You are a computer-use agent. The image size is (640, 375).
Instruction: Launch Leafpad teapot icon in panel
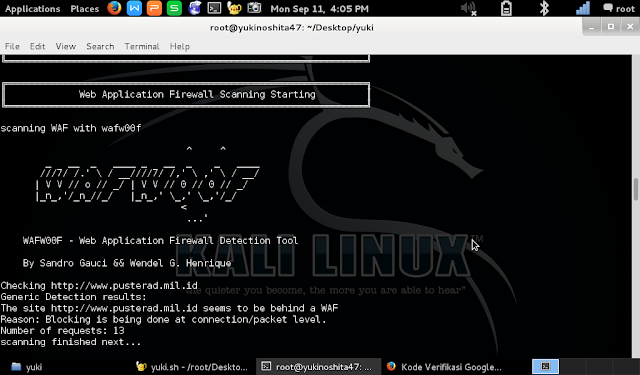point(234,8)
